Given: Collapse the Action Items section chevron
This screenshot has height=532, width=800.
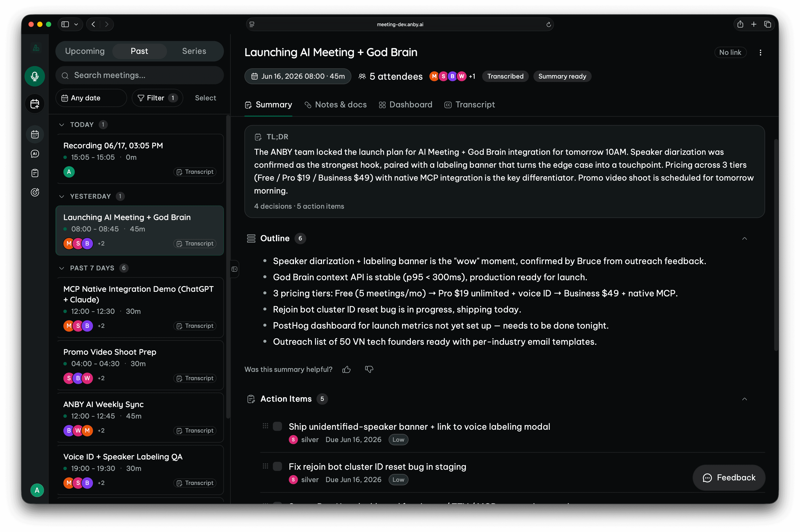Looking at the screenshot, I should 744,399.
